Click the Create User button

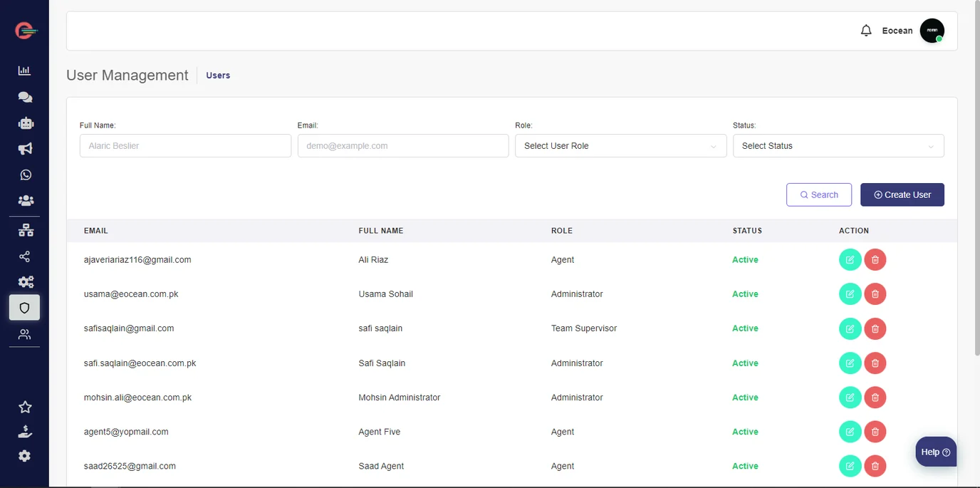click(902, 195)
